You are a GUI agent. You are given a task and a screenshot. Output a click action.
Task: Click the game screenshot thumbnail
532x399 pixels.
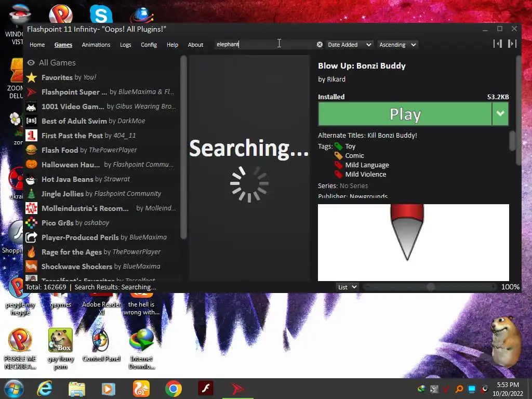pos(413,242)
